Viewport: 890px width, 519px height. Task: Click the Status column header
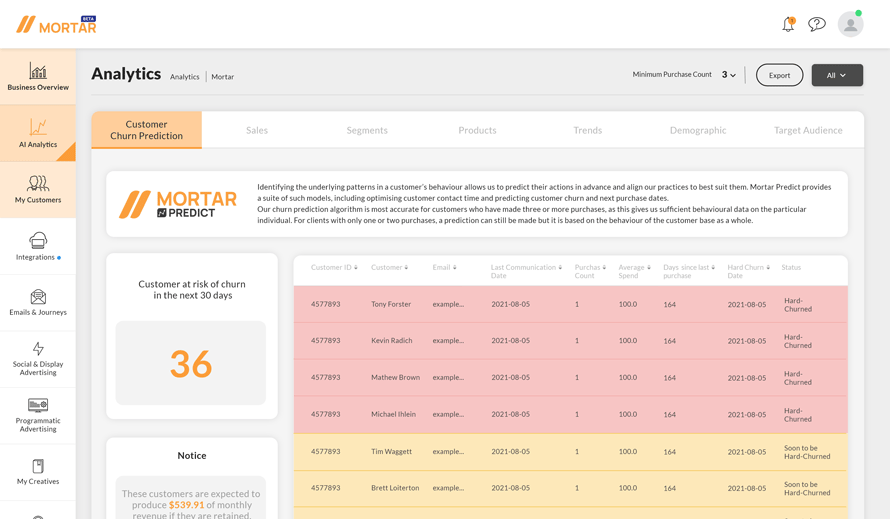click(791, 267)
